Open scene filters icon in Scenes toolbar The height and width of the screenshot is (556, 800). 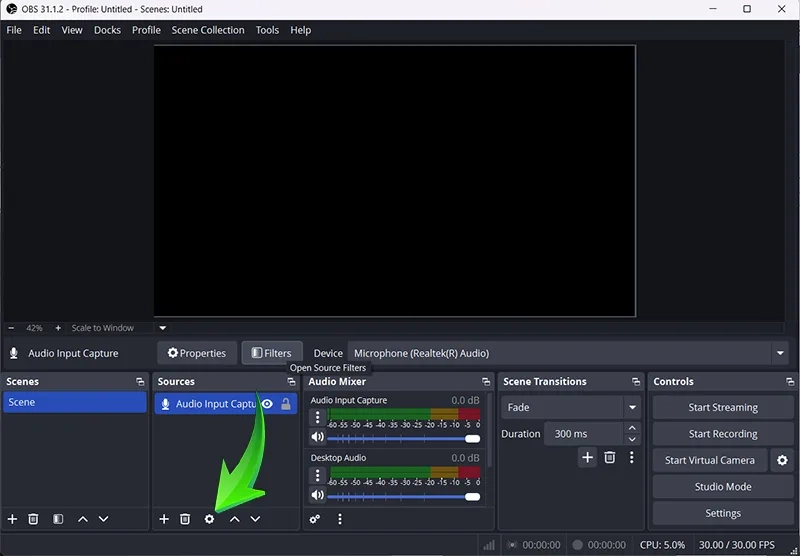[58, 519]
